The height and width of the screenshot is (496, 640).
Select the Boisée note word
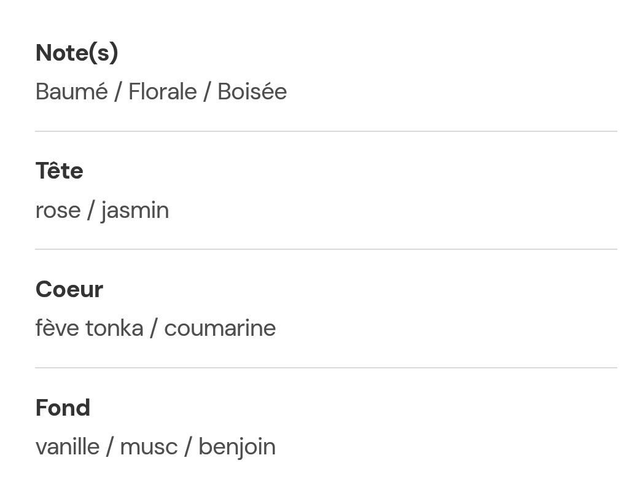(x=252, y=92)
